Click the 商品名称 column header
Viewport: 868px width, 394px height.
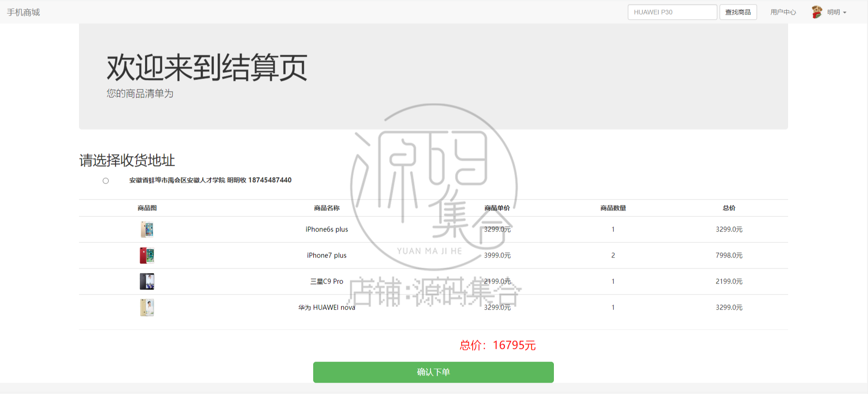(x=326, y=208)
